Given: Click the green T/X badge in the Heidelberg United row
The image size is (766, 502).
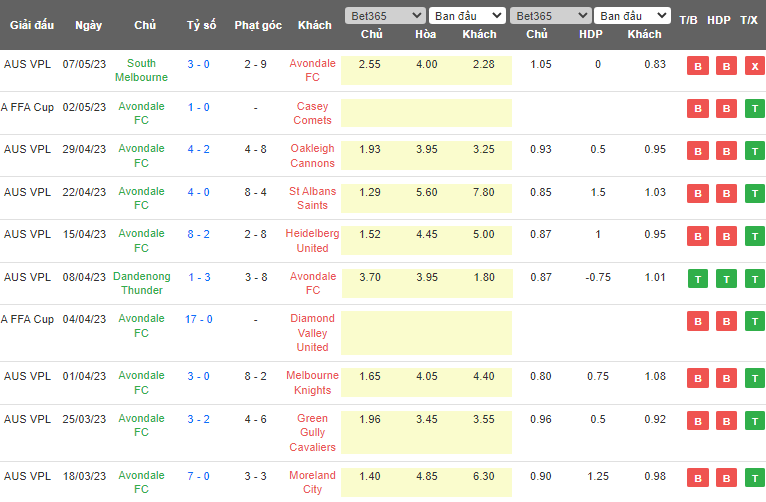Looking at the screenshot, I should click(753, 236).
